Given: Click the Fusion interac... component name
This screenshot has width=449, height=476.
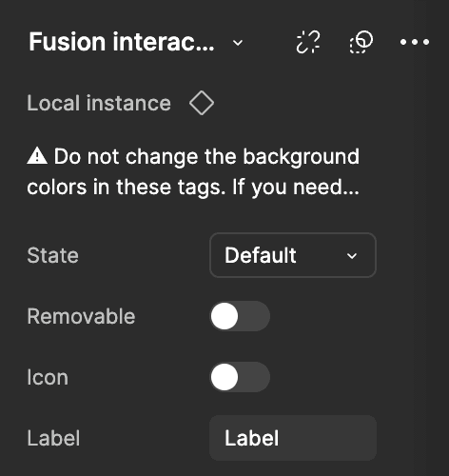Looking at the screenshot, I should click(122, 42).
